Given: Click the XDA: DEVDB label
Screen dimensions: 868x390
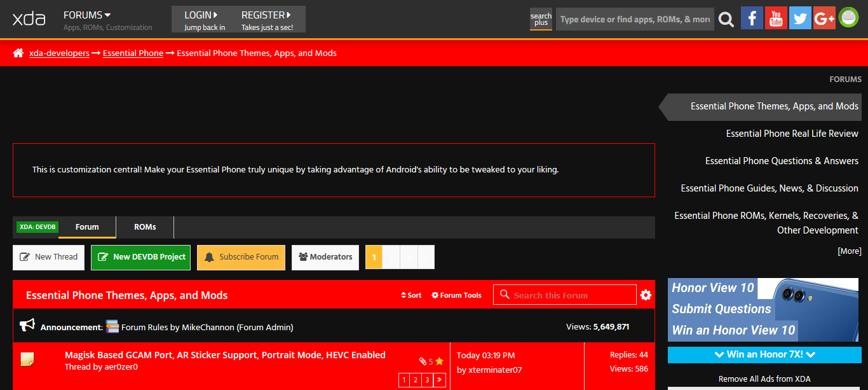Looking at the screenshot, I should click(x=37, y=227).
